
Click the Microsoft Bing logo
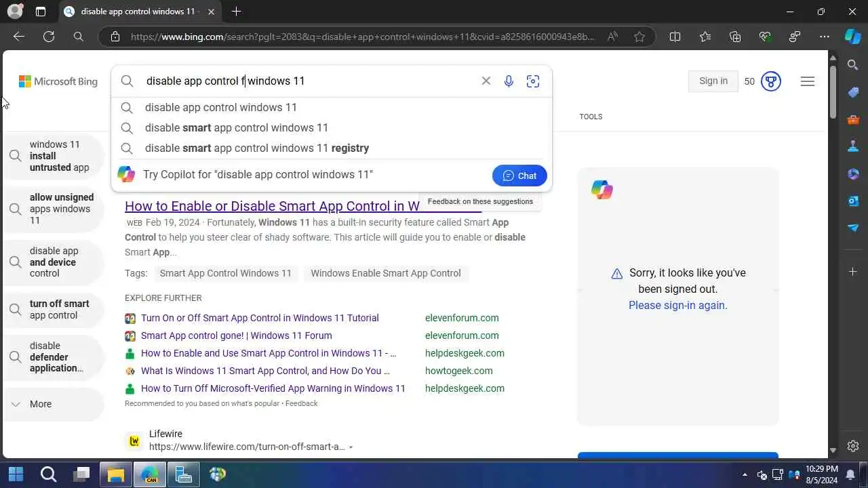coord(58,81)
